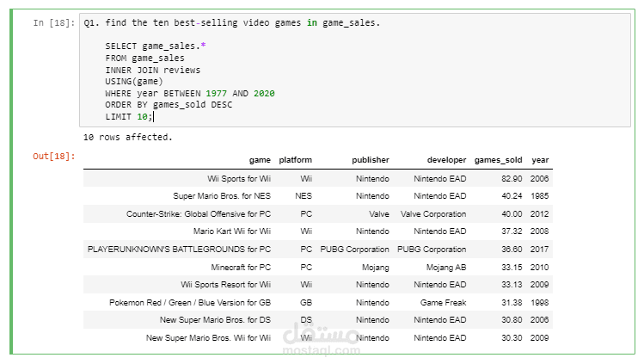Click the 'publisher' column header

coord(370,160)
